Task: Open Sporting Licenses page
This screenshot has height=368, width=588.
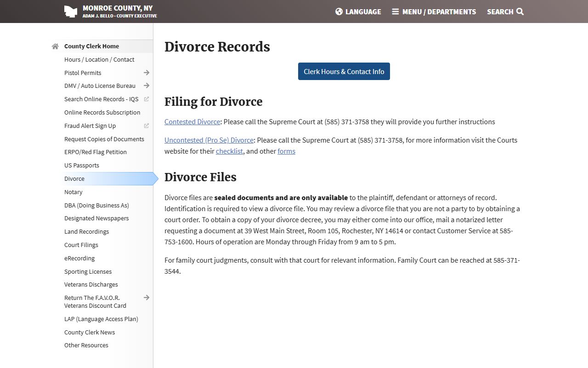Action: click(88, 271)
